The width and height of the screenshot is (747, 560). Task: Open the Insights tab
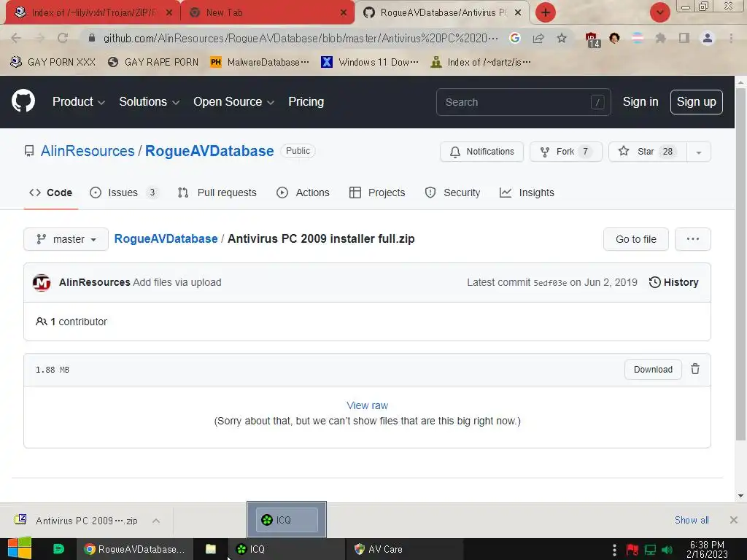[x=527, y=192]
